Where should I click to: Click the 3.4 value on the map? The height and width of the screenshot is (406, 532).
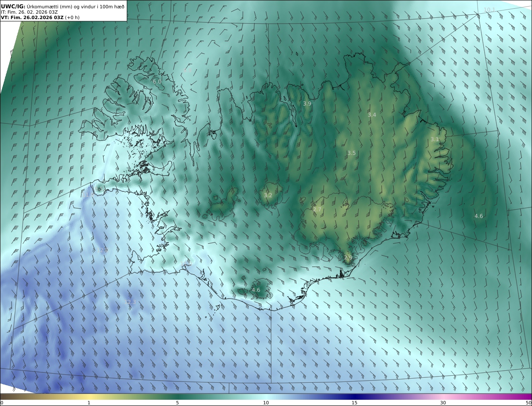coord(372,115)
